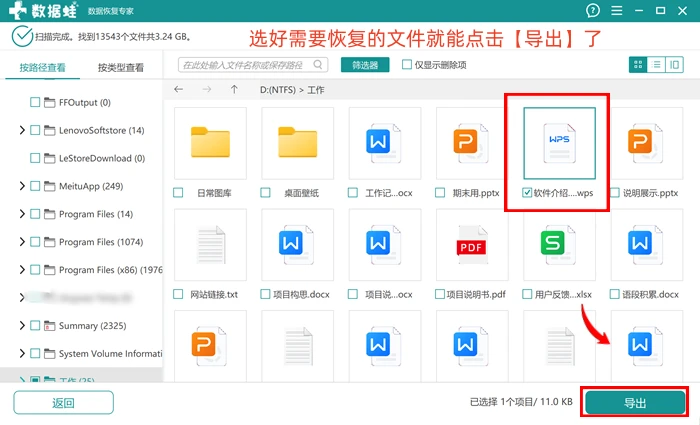
Task: Uncheck the 软件介绍.wps file checkbox
Action: tap(527, 192)
